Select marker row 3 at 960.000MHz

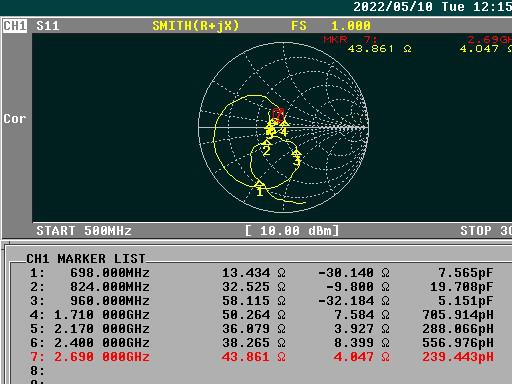[x=261, y=301]
